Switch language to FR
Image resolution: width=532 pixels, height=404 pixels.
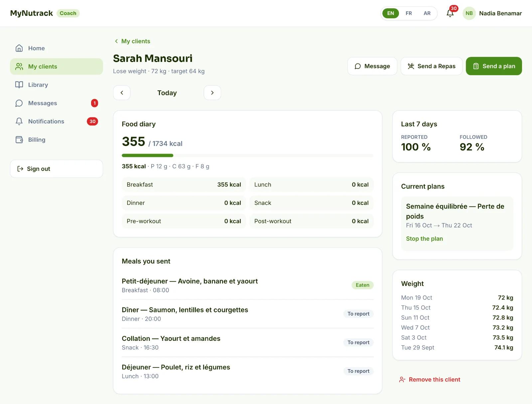(x=409, y=13)
